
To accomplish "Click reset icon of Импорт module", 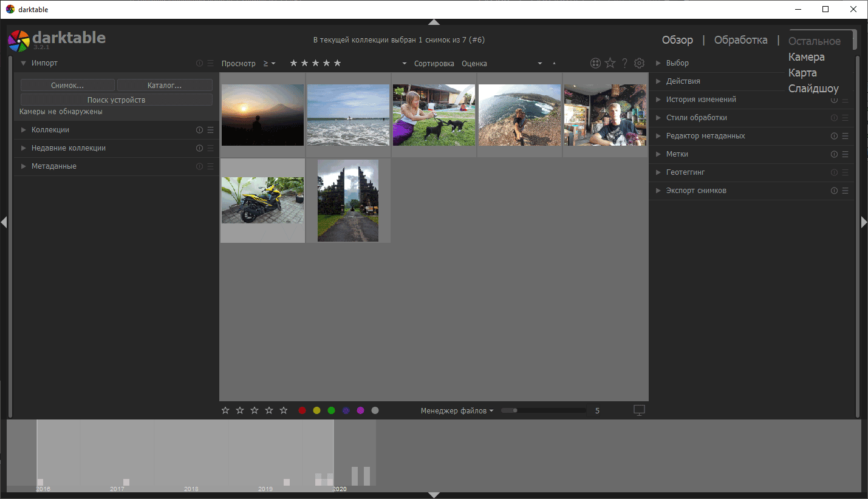I will click(x=200, y=63).
